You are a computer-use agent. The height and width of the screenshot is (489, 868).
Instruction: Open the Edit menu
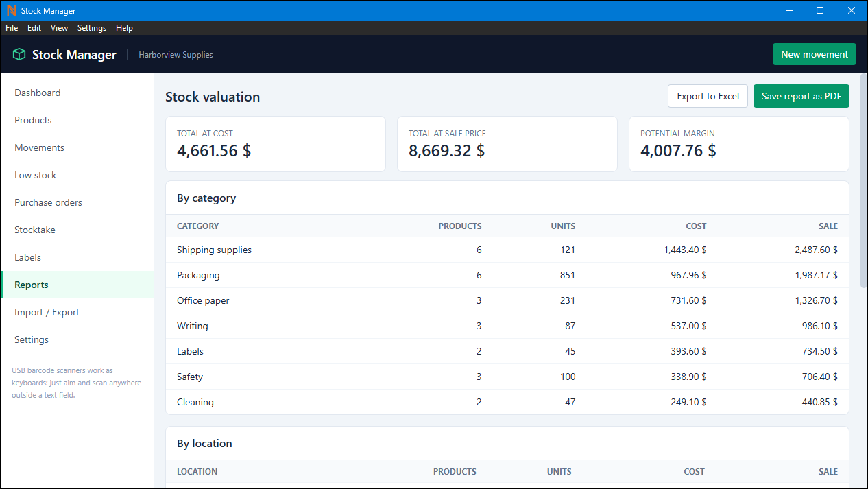(34, 28)
